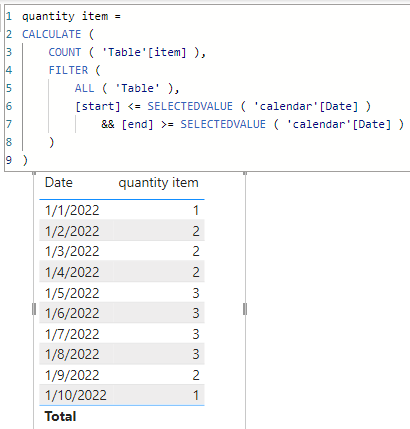The height and width of the screenshot is (429, 410).
Task: Click quantity value in the 1/10/2022 row
Action: tap(196, 395)
